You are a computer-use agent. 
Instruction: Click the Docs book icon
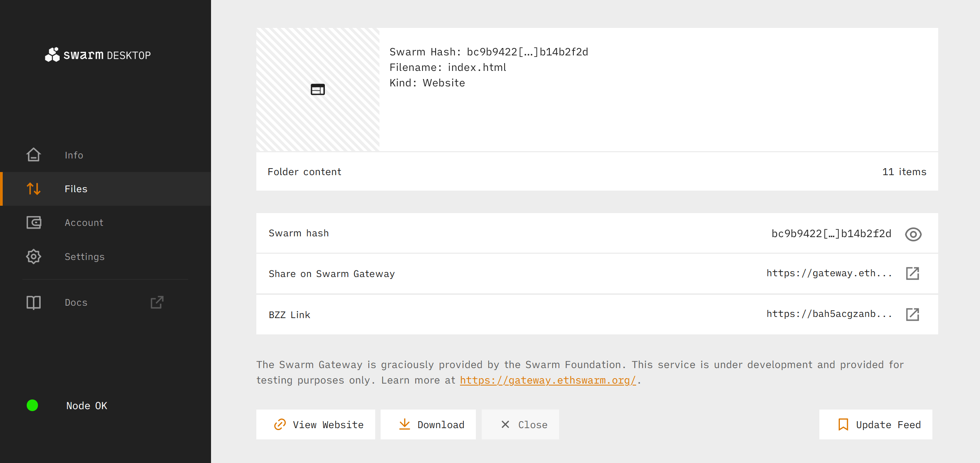tap(34, 302)
